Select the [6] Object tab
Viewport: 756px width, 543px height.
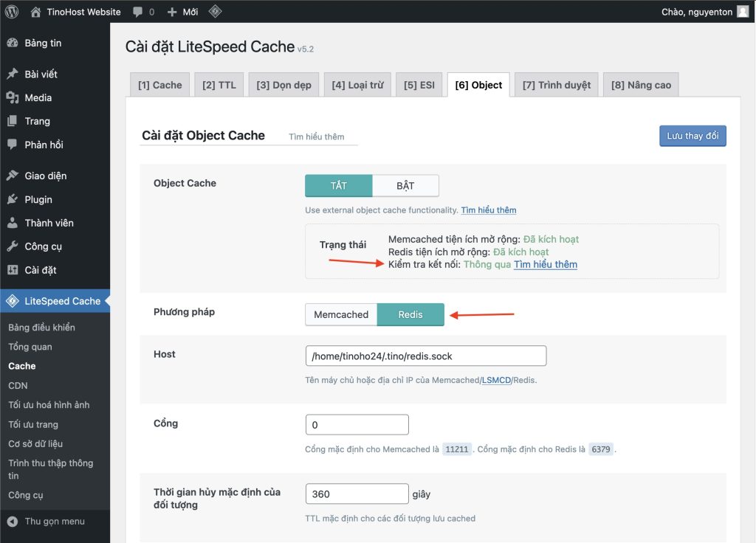478,85
